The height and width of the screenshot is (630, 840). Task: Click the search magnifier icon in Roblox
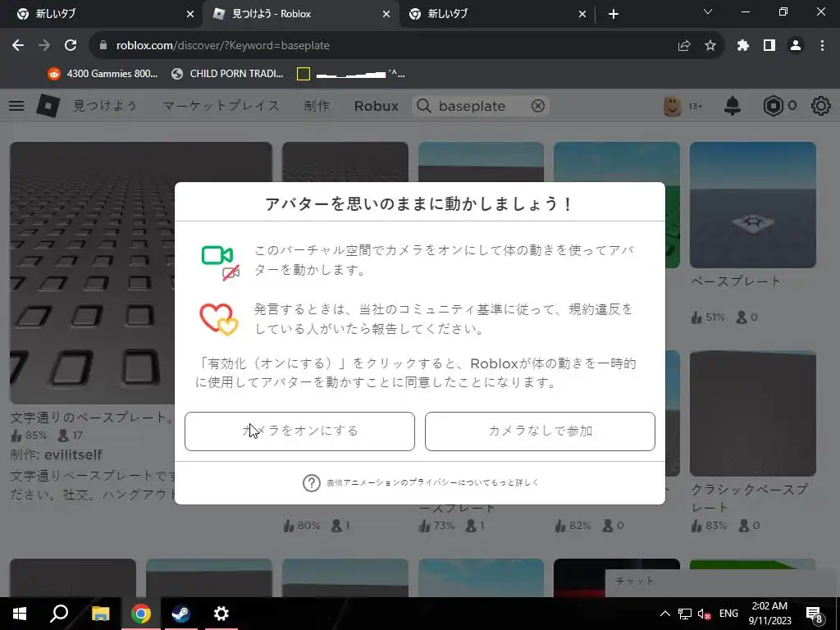(424, 106)
